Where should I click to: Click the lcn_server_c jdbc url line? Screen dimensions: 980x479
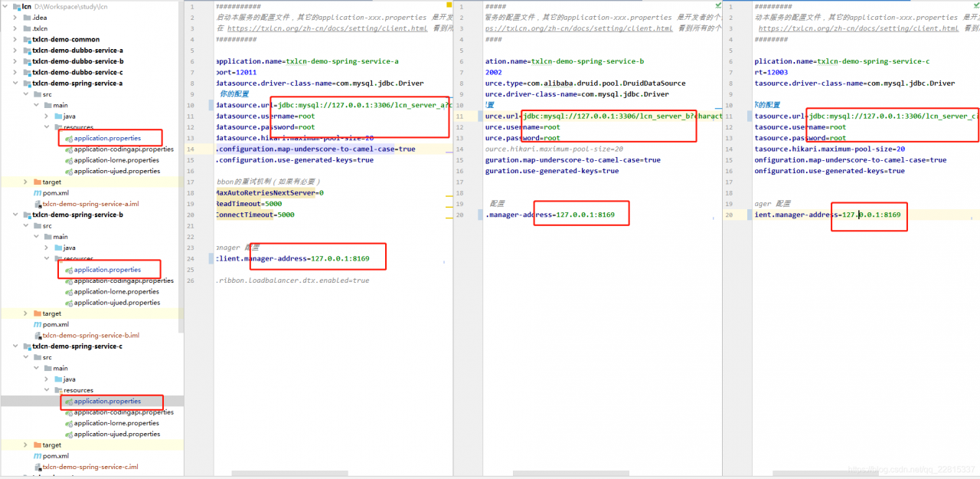coord(866,116)
